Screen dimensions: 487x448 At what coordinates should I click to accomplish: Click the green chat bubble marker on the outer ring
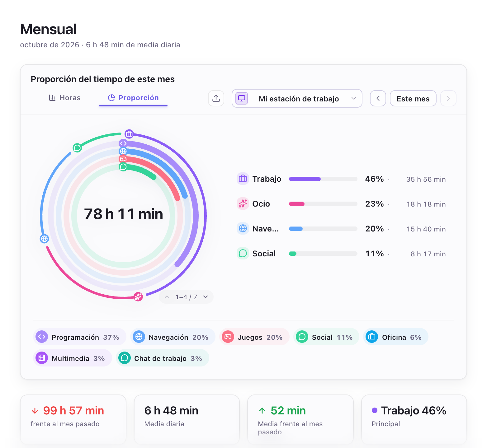pyautogui.click(x=77, y=148)
